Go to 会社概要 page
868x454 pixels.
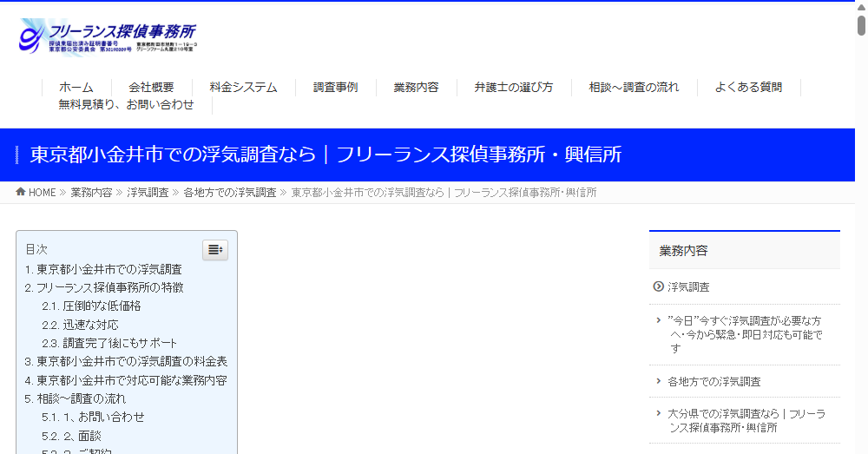pos(151,87)
